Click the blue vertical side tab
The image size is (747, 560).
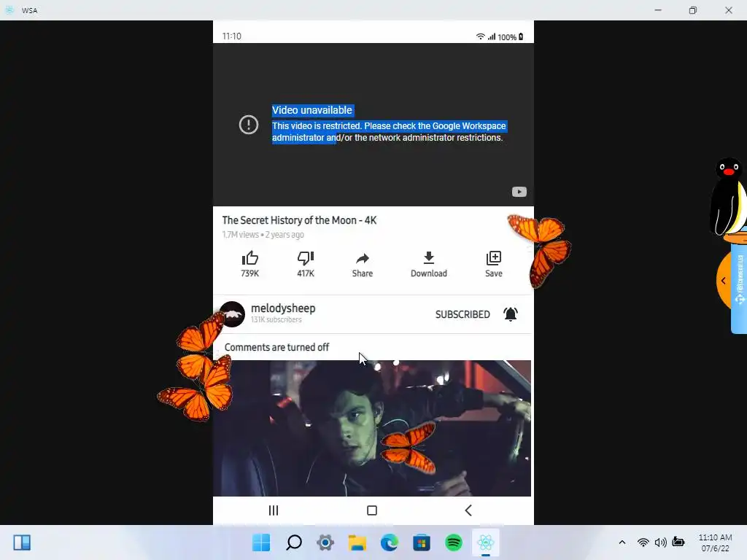[740, 289]
